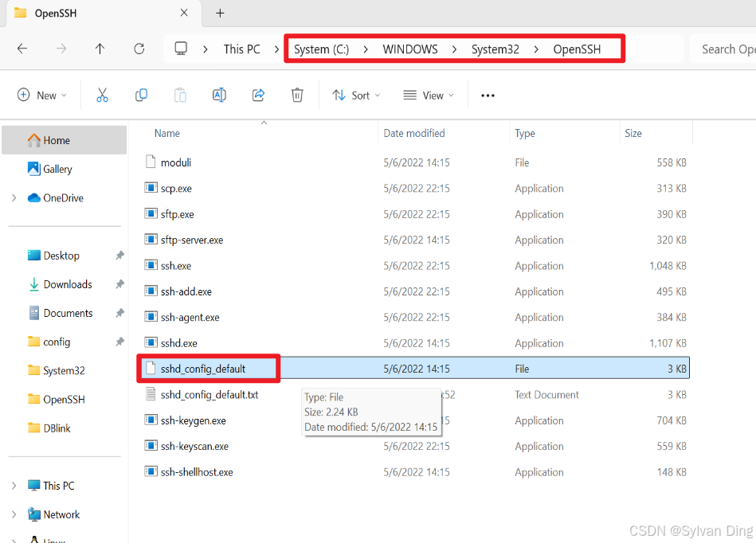Select This PC in the address bar
This screenshot has height=543, width=756.
[x=241, y=49]
